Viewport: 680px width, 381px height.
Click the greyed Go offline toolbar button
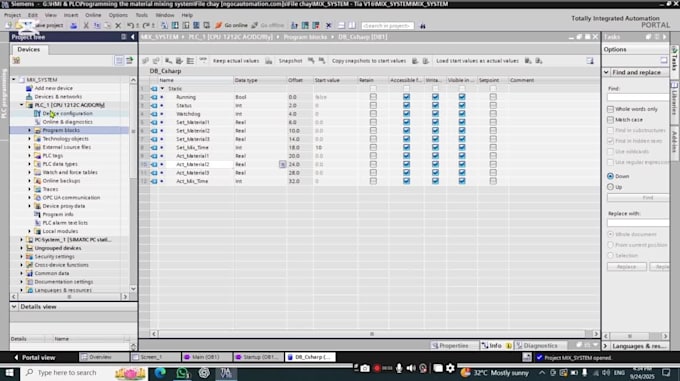click(x=268, y=26)
